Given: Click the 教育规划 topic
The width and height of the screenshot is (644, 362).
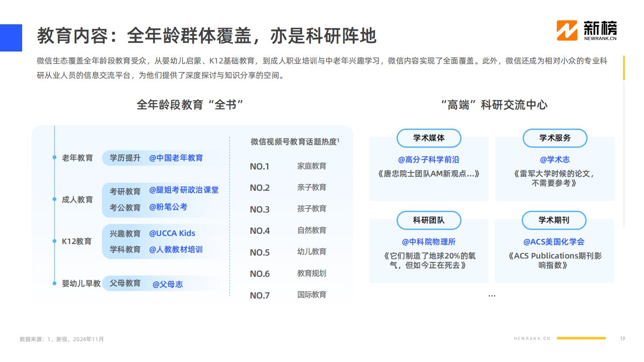Looking at the screenshot, I should (x=312, y=273).
